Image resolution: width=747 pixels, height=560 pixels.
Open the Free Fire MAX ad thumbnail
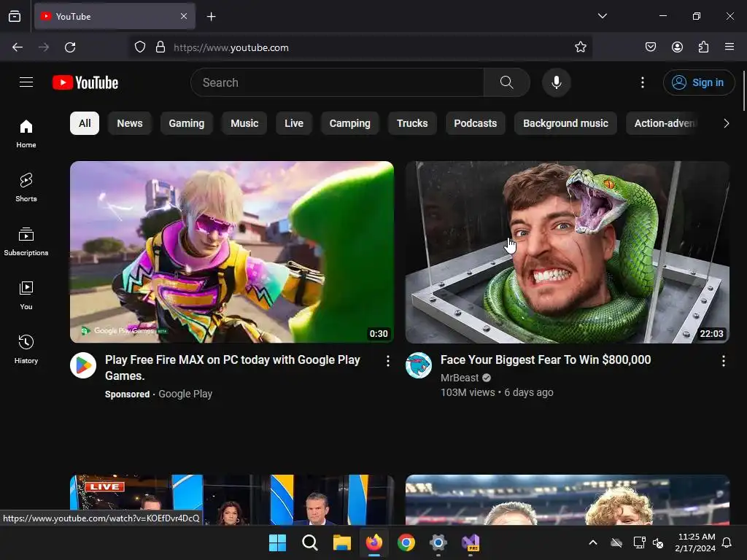pos(232,252)
